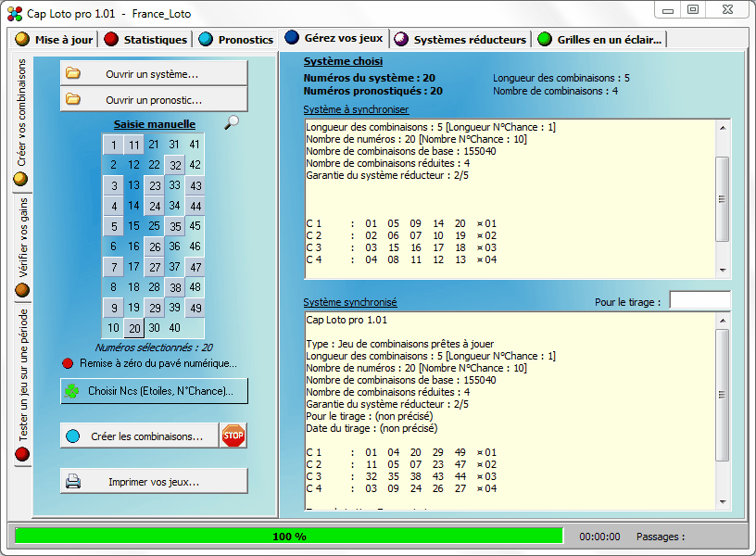Click the Système synchronisé heading
This screenshot has width=756, height=556.
(x=350, y=302)
